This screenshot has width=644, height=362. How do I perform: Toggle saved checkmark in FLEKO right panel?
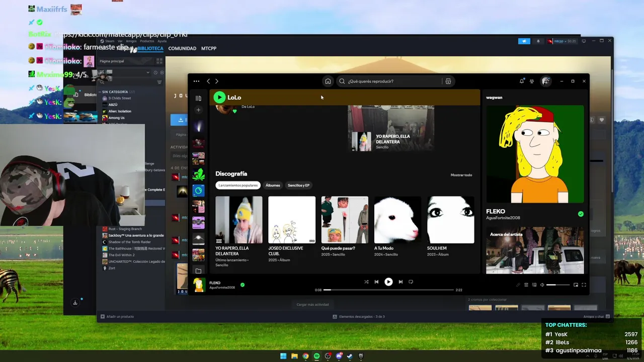pyautogui.click(x=581, y=214)
